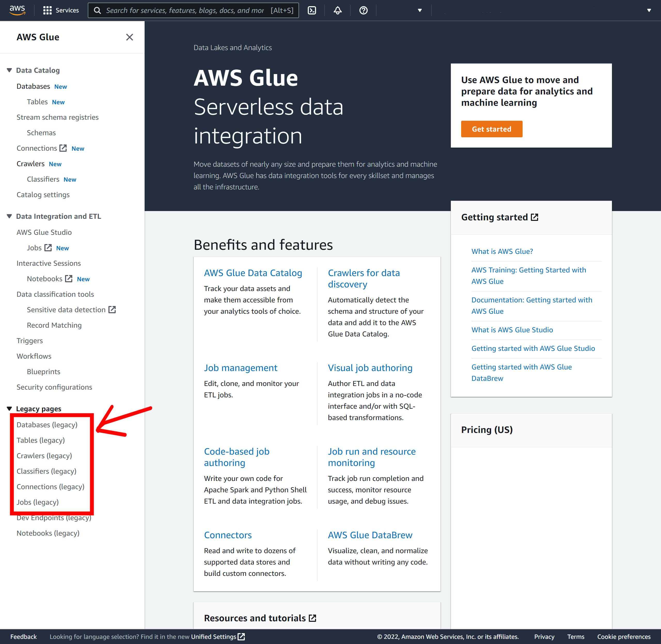Image resolution: width=661 pixels, height=644 pixels.
Task: Go to Stream schema registries
Action: click(x=58, y=117)
